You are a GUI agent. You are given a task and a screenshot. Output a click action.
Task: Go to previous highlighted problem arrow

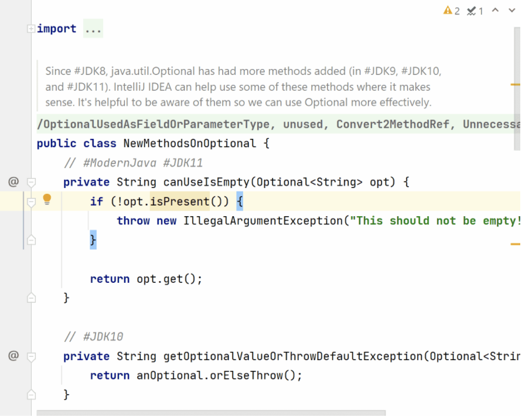496,11
